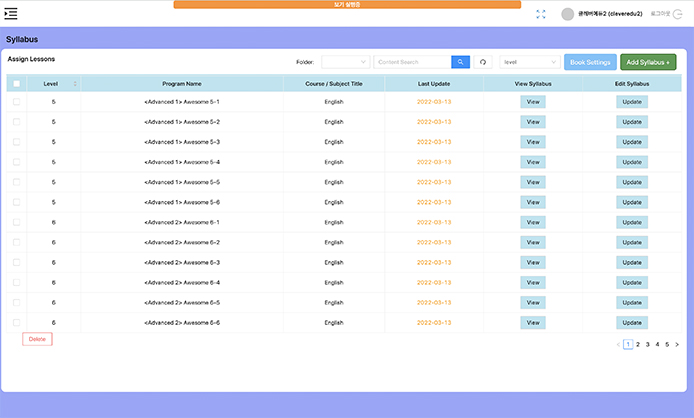
Task: Check the Awesome 5-1 row checkbox
Action: point(17,102)
